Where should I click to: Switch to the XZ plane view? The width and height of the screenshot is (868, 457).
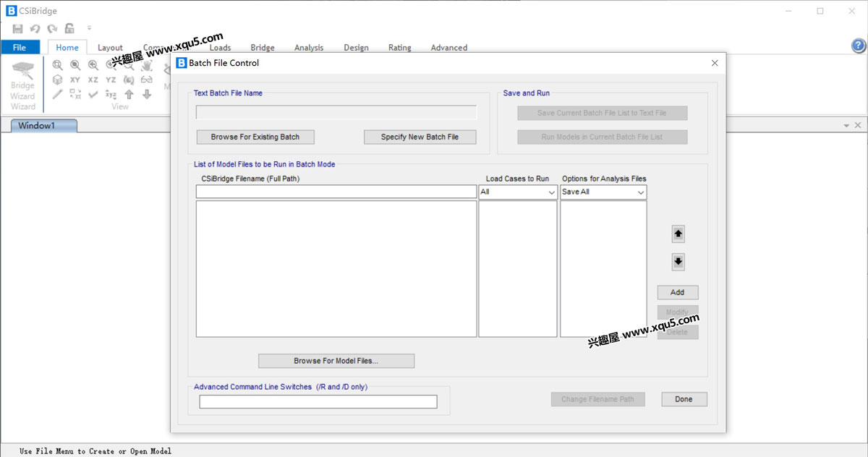pos(93,80)
